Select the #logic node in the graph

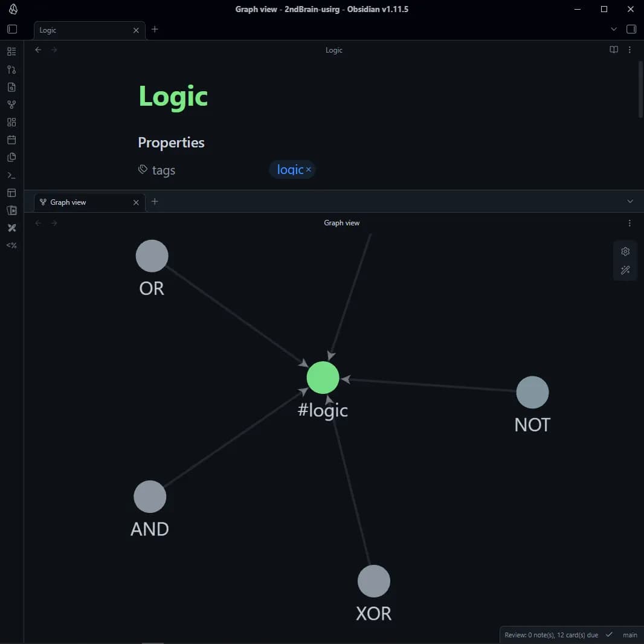(x=323, y=378)
